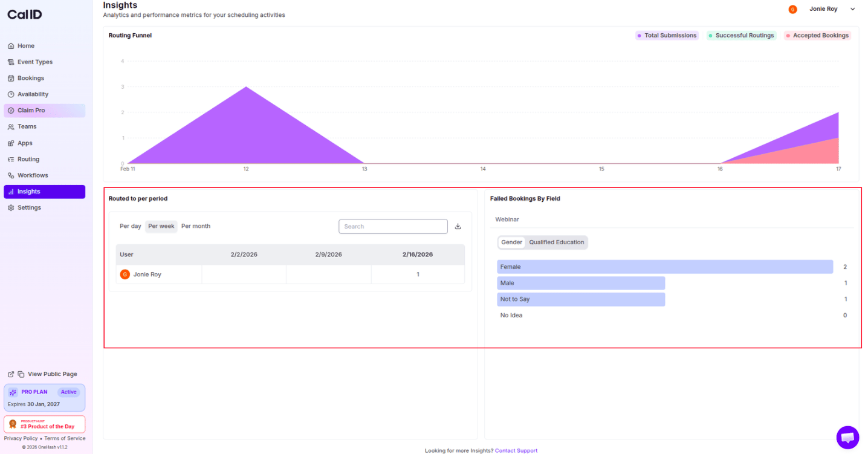
Task: Click the Failed Bookings By Field heading
Action: (x=525, y=199)
